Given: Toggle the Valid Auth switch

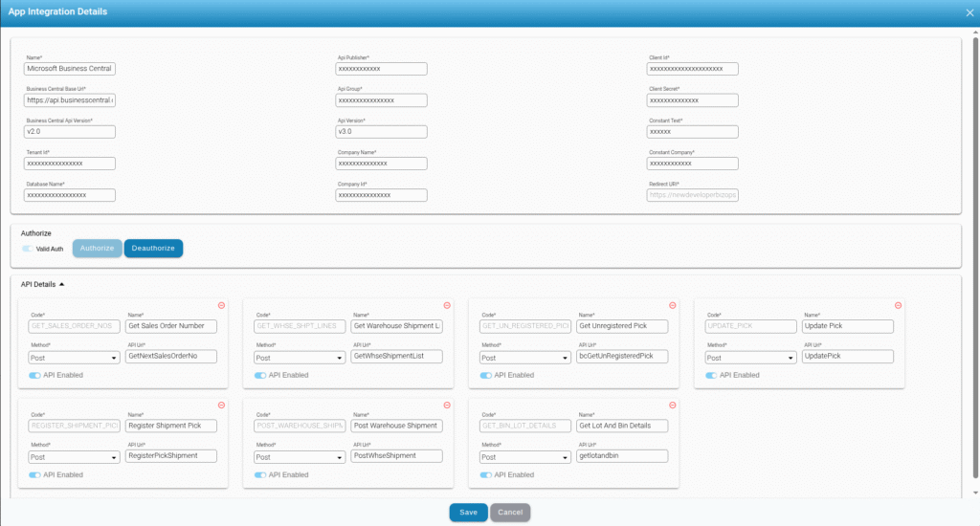Looking at the screenshot, I should click(x=27, y=249).
